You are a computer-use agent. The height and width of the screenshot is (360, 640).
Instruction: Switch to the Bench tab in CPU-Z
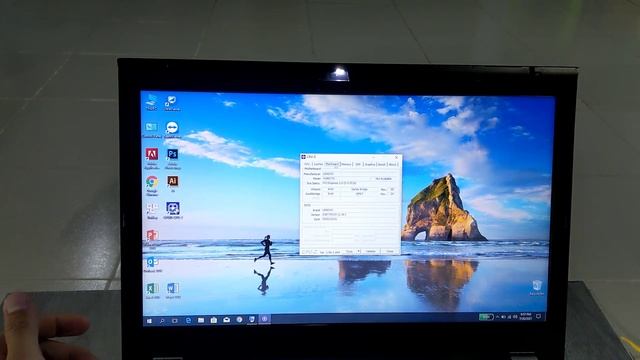point(382,164)
